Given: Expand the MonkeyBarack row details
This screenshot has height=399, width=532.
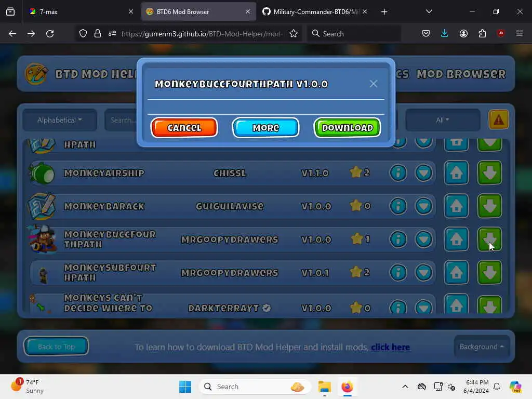Looking at the screenshot, I should click(423, 206).
